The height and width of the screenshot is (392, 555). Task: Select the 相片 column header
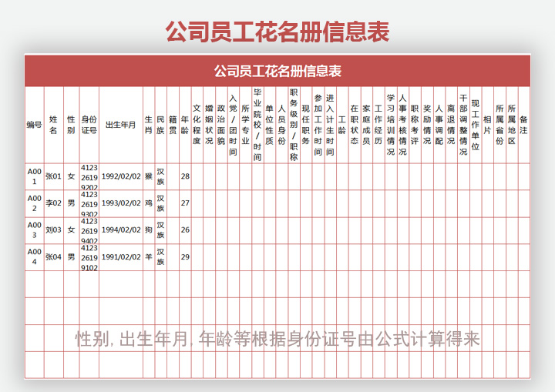click(487, 125)
